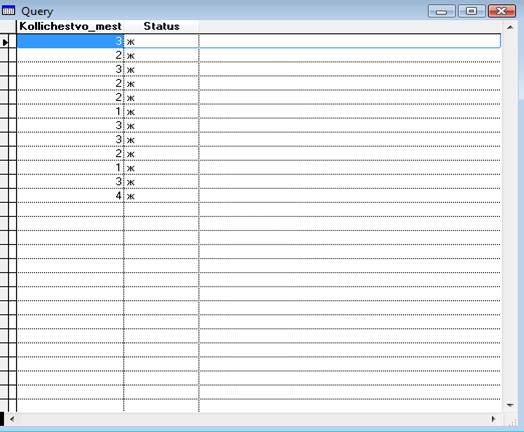Image resolution: width=524 pixels, height=432 pixels.
Task: Click the Query title bar text
Action: 37,11
